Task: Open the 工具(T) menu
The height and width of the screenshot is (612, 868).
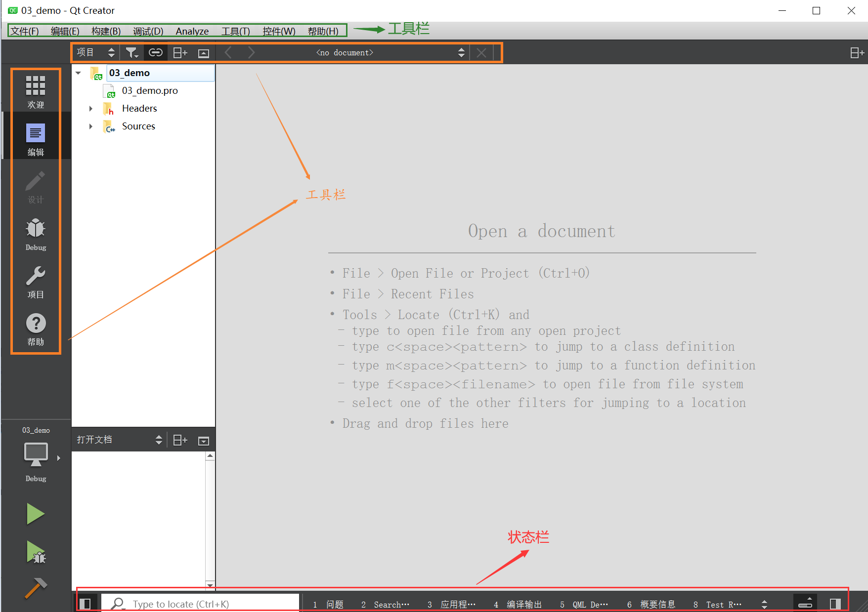Action: pyautogui.click(x=236, y=31)
